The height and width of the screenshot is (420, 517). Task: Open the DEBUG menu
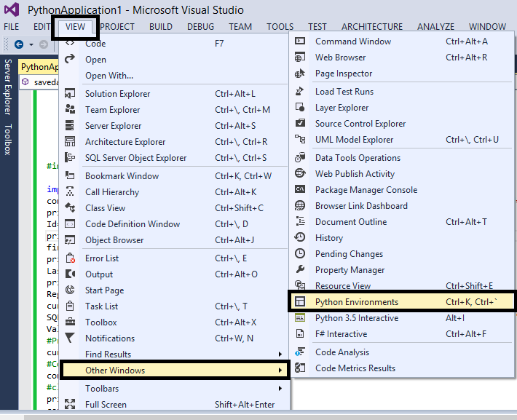click(x=200, y=27)
